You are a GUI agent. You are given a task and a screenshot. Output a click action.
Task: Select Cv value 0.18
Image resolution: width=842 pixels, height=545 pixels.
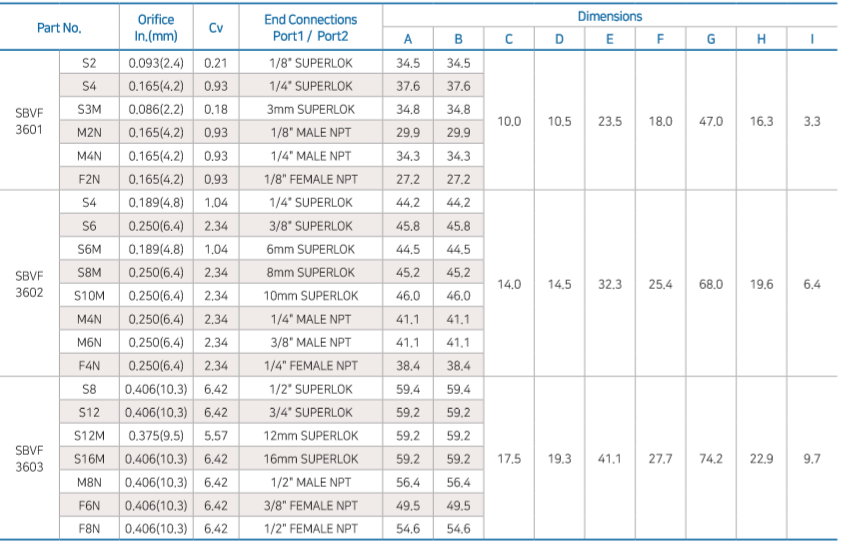pyautogui.click(x=216, y=110)
